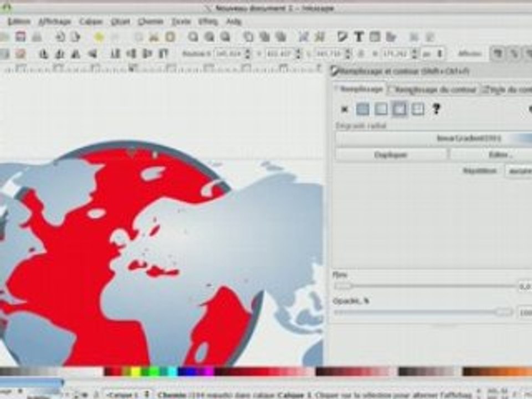The width and height of the screenshot is (532, 399).
Task: Open the Texte menu
Action: (x=181, y=22)
